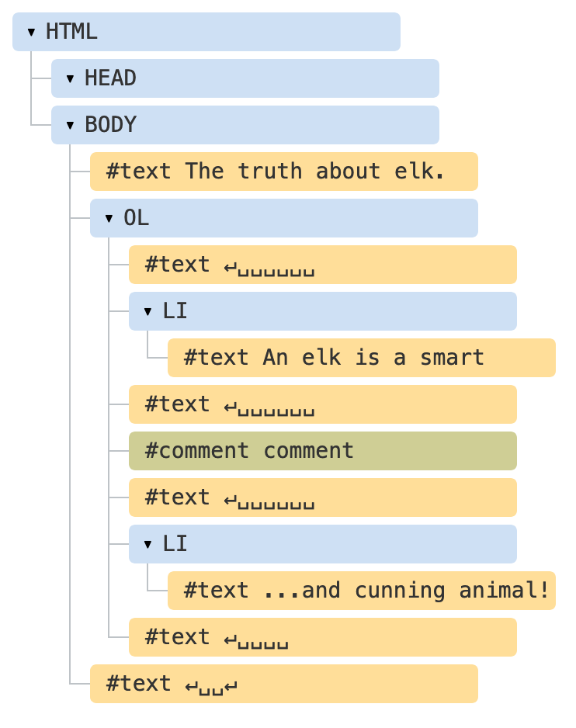Screen dimensions: 576x728
Task: Select the #comment node
Action: click(x=323, y=451)
